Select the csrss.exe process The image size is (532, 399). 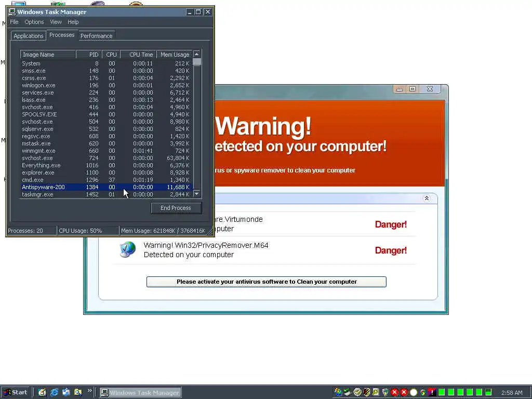coord(106,78)
